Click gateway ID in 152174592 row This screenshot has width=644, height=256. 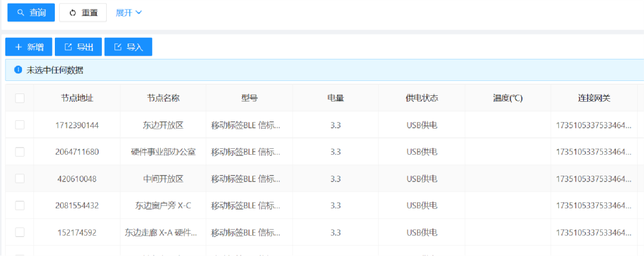[593, 233]
